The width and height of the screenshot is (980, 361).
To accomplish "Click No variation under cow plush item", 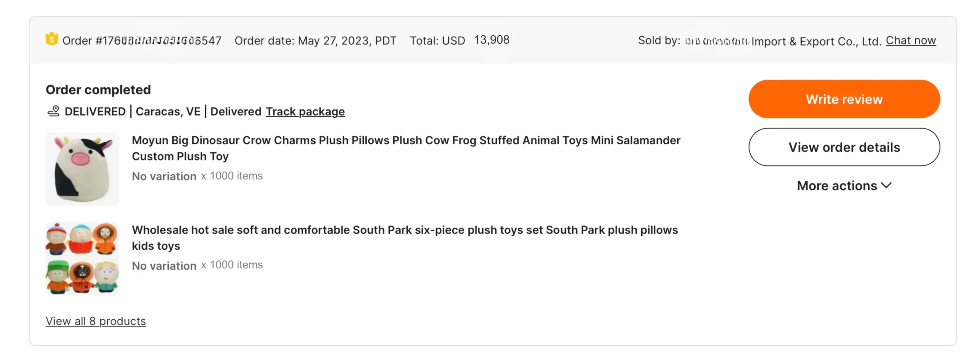I will [x=164, y=176].
